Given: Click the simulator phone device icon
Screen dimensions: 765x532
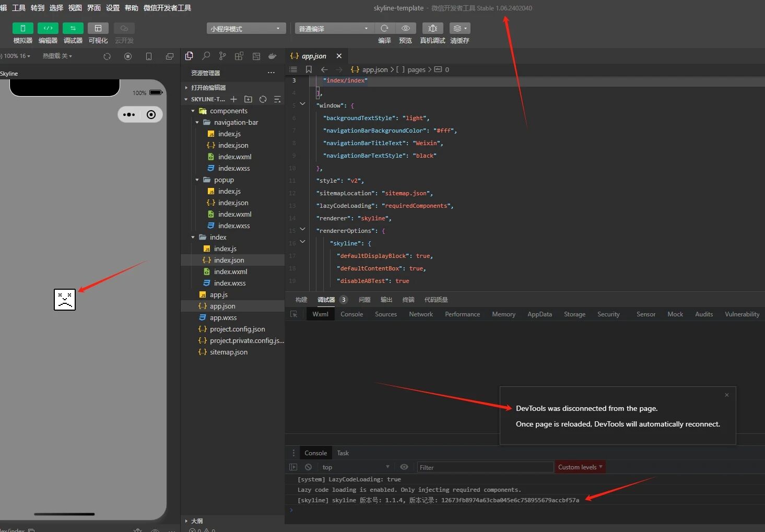Looking at the screenshot, I should (x=149, y=56).
